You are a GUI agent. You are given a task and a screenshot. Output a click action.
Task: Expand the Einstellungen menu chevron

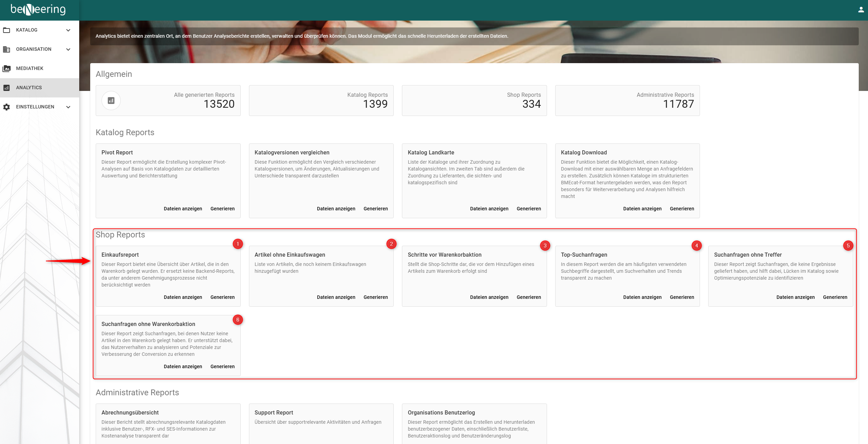pos(68,107)
